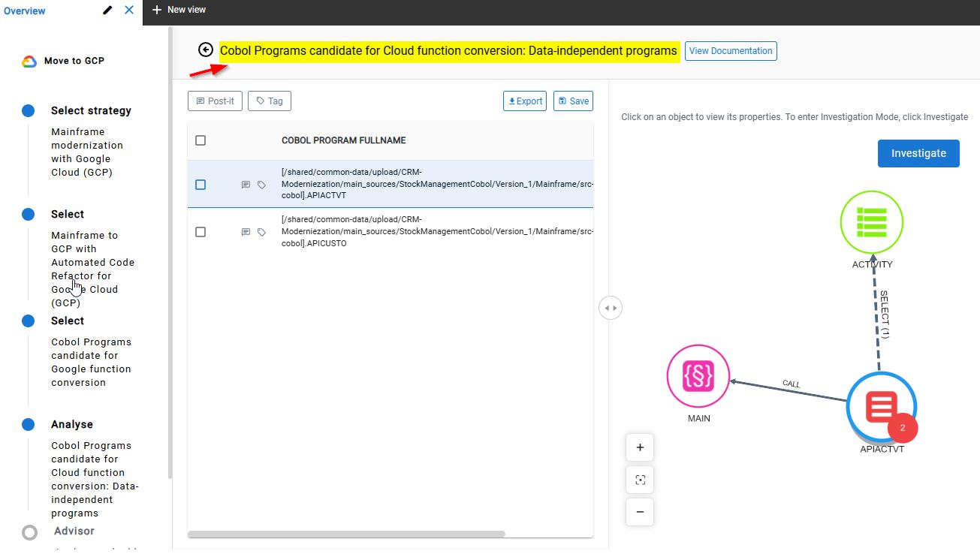Click the MAIN program node icon
This screenshot has height=554, width=980.
[698, 376]
